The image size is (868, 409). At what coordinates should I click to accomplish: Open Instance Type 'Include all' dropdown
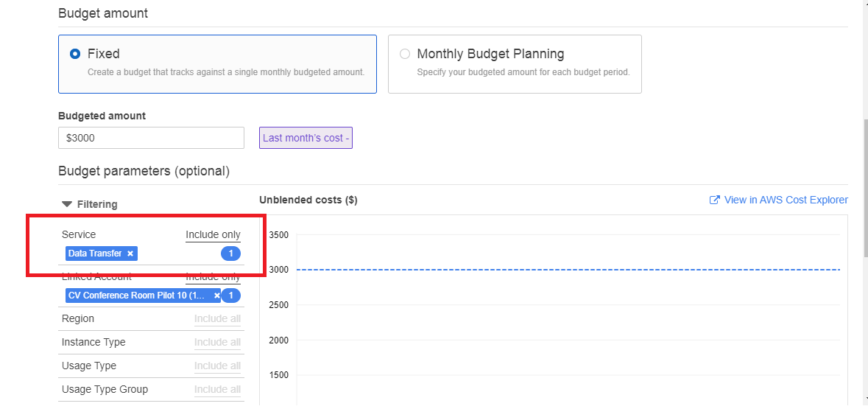[217, 343]
